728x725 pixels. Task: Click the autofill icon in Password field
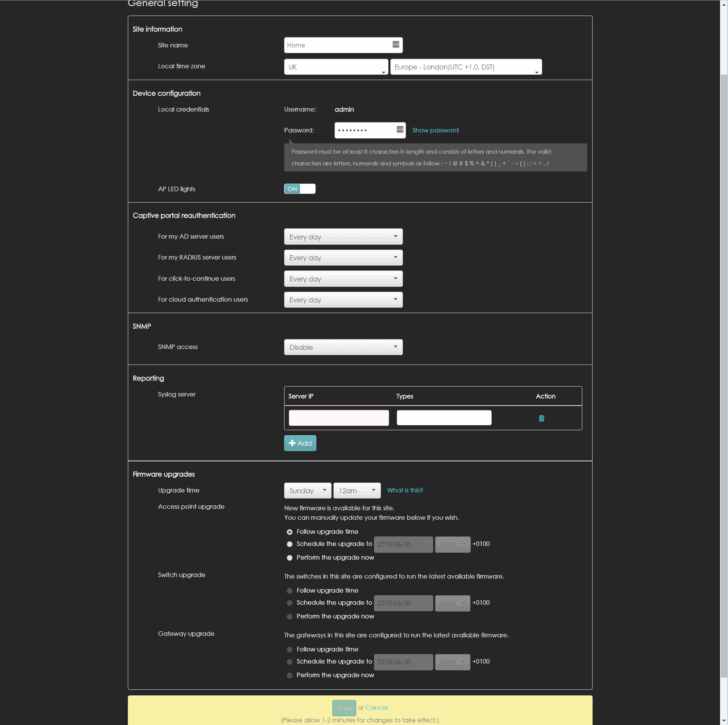coord(399,130)
